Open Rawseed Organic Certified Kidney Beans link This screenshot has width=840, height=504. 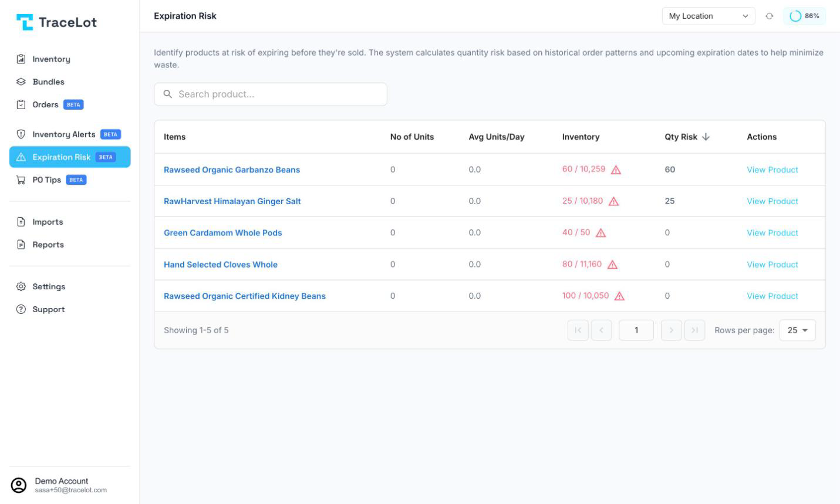point(245,296)
